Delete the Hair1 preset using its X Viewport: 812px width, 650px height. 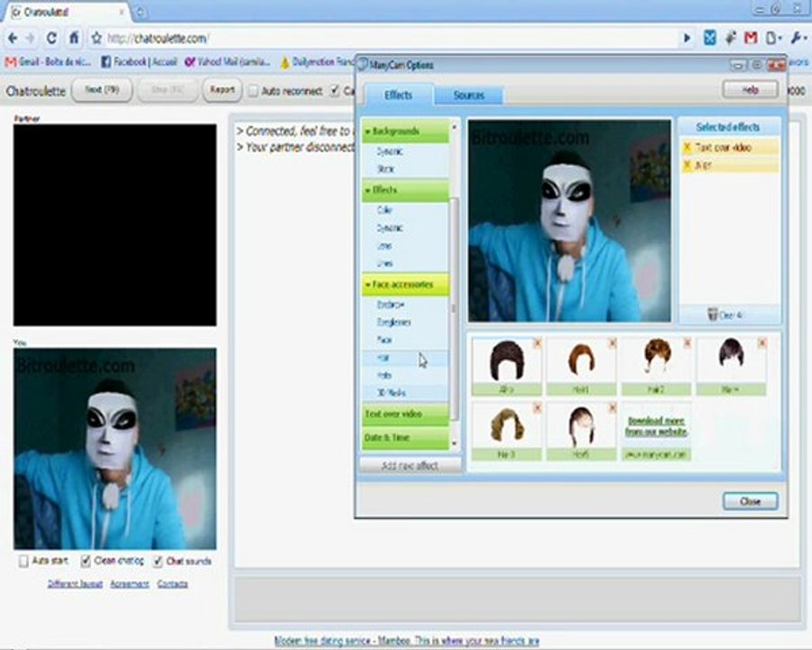click(612, 343)
